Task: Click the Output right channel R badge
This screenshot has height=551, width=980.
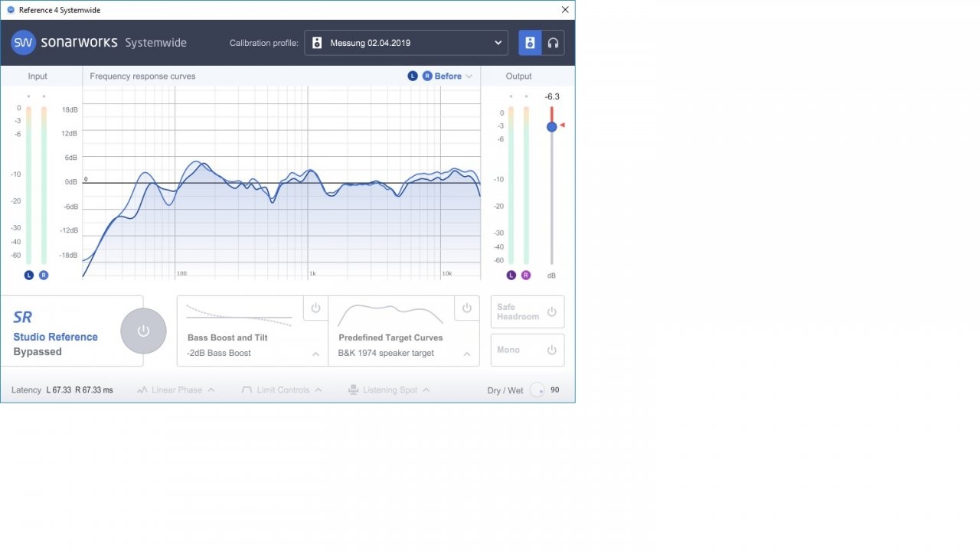Action: (526, 275)
